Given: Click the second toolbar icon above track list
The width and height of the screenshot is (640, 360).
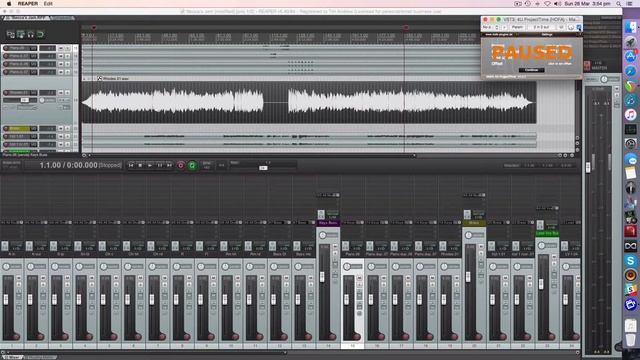Looking at the screenshot, I should [x=20, y=34].
